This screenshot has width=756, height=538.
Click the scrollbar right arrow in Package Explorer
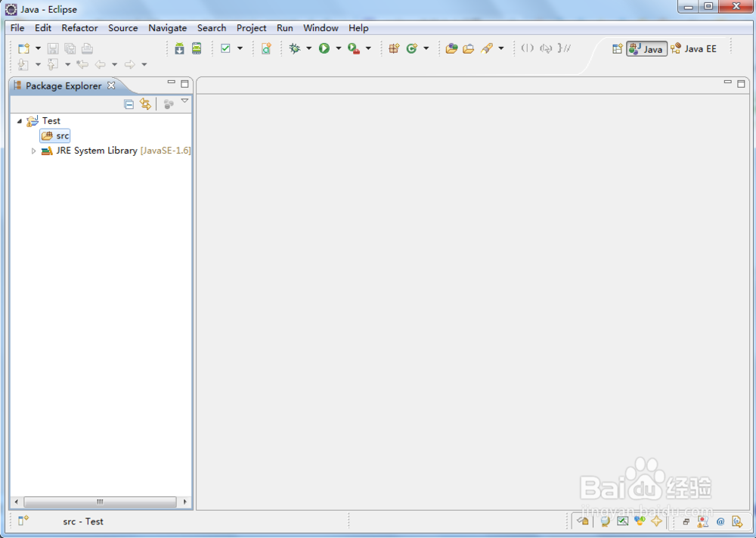184,502
